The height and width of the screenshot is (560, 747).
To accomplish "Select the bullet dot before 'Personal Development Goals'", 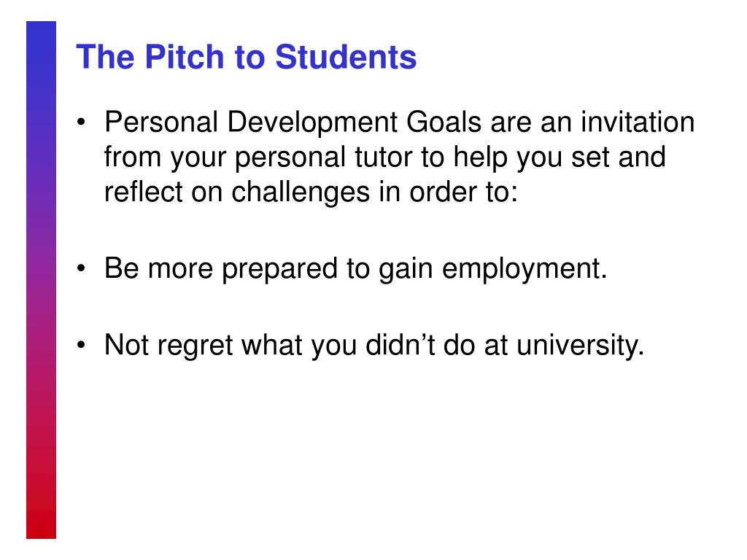I will tap(82, 122).
